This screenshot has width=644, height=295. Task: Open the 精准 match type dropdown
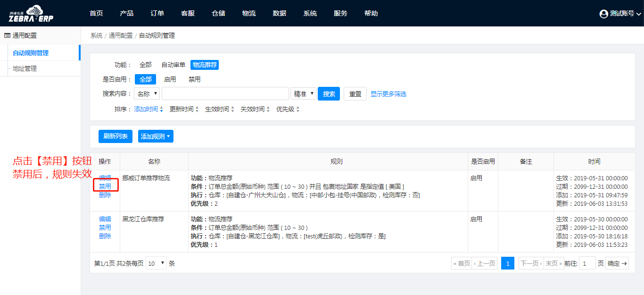click(x=303, y=93)
